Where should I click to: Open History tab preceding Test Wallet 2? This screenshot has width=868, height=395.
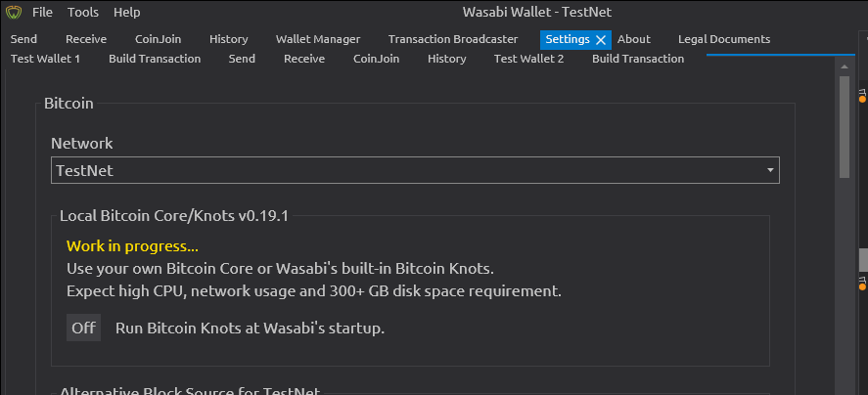[x=447, y=59]
